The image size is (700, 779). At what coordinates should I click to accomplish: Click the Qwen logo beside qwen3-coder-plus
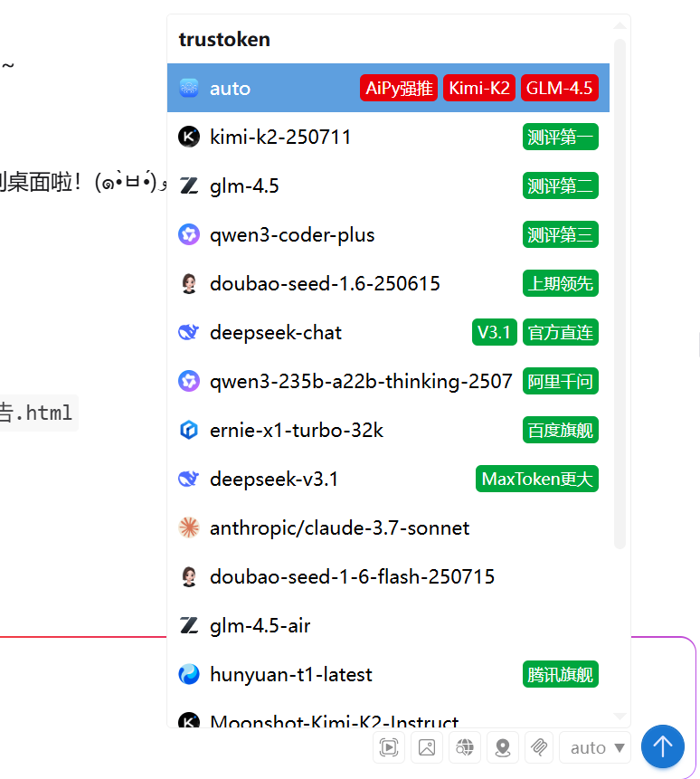[x=189, y=234]
